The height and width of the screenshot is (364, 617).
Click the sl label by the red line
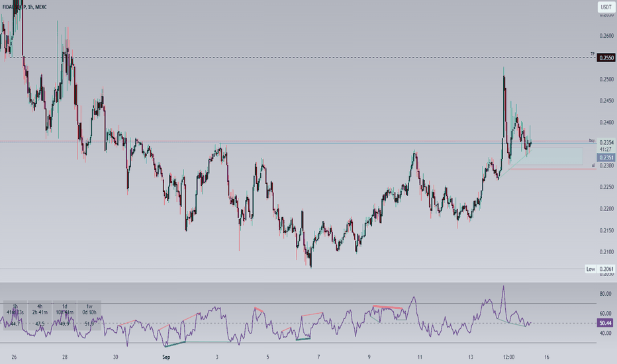point(593,165)
